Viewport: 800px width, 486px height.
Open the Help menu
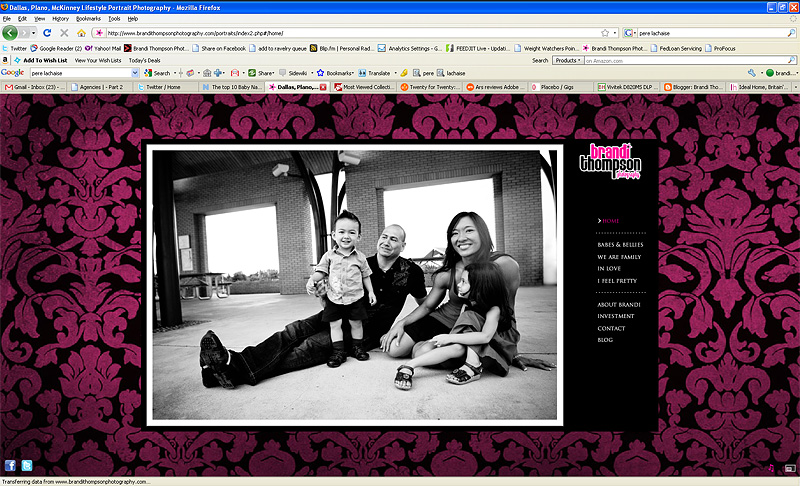(x=133, y=19)
